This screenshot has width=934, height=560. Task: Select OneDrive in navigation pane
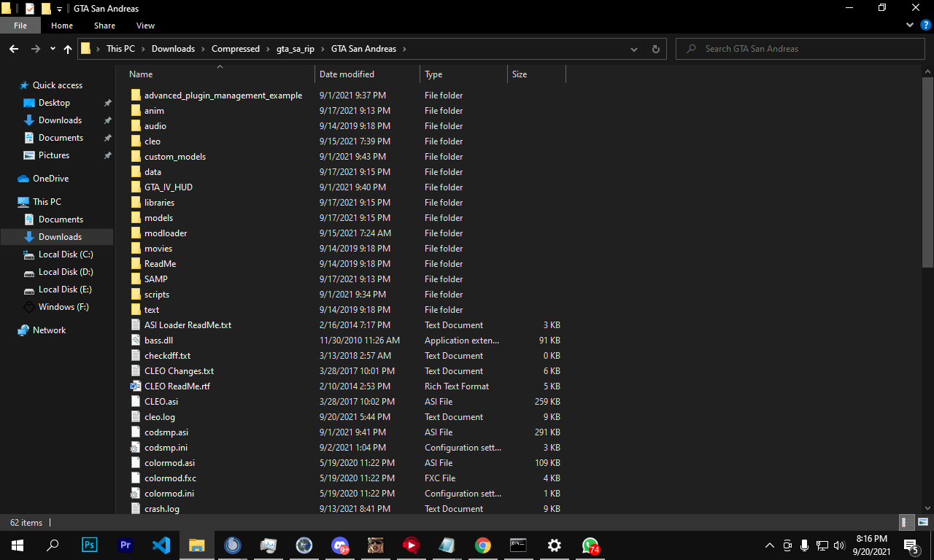[x=50, y=179]
